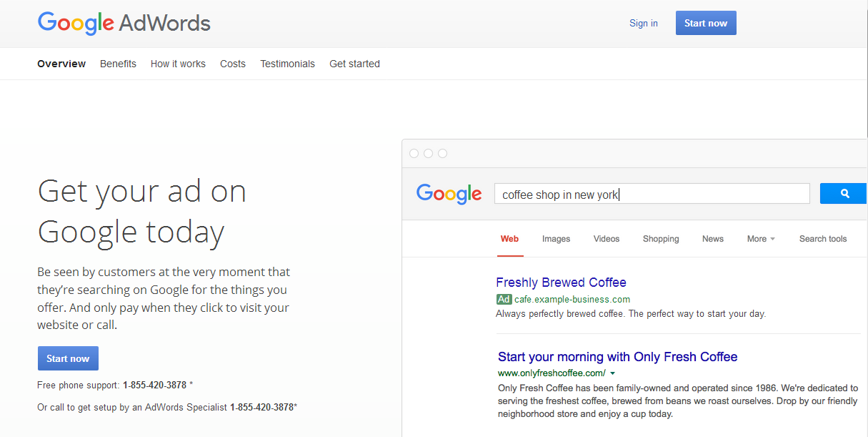
Task: Click the Get your ad on Google headline
Action: pyautogui.click(x=142, y=212)
